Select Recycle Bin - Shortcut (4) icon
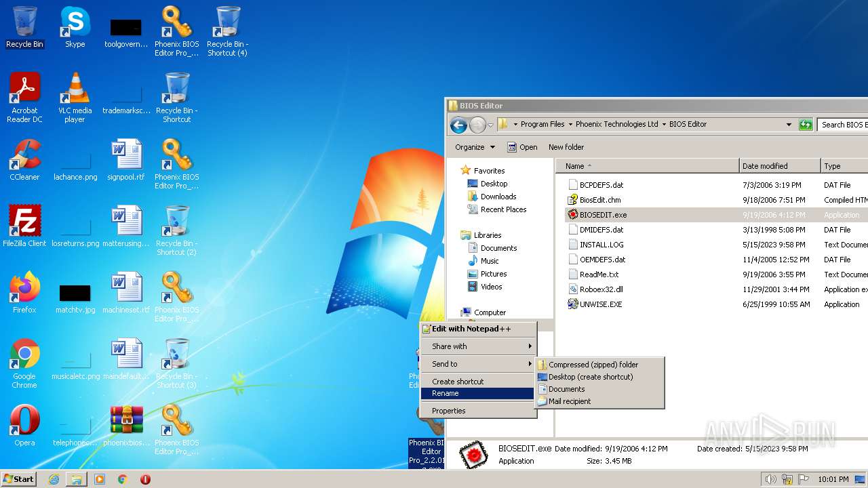The width and height of the screenshot is (868, 488). click(227, 31)
